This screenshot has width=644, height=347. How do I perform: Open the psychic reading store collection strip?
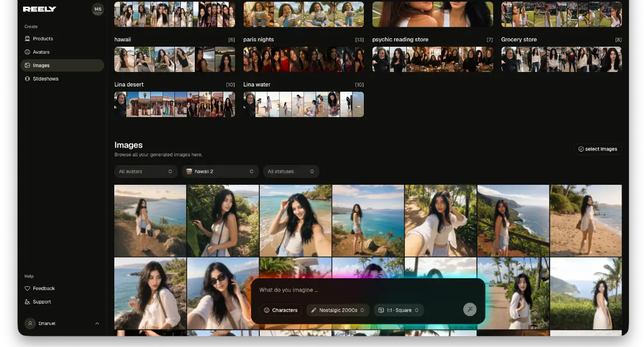tap(433, 59)
